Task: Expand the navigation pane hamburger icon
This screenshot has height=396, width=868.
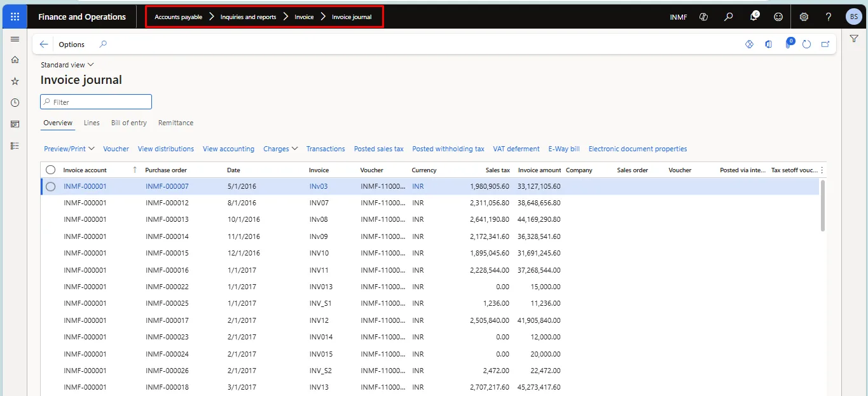Action: pyautogui.click(x=15, y=39)
